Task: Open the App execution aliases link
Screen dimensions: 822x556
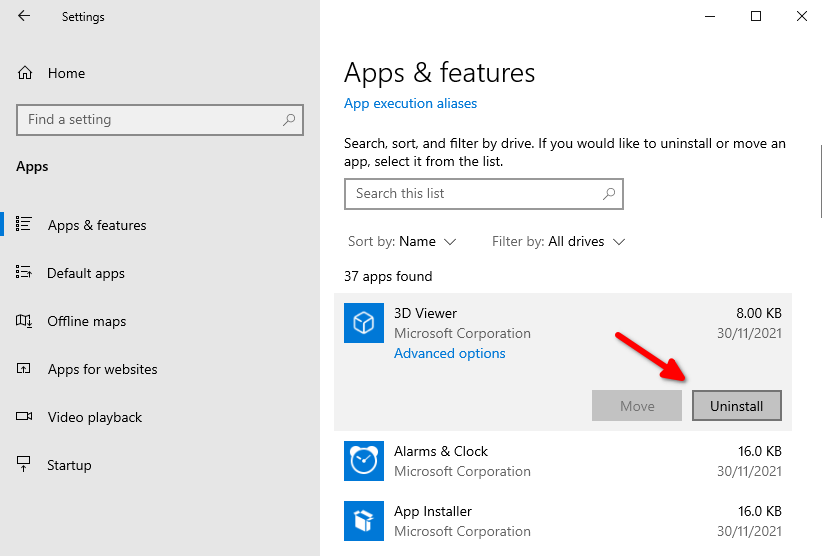Action: click(410, 103)
